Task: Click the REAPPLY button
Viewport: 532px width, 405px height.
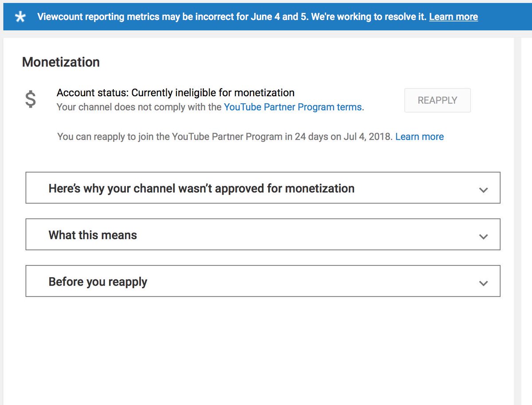Action: [437, 100]
